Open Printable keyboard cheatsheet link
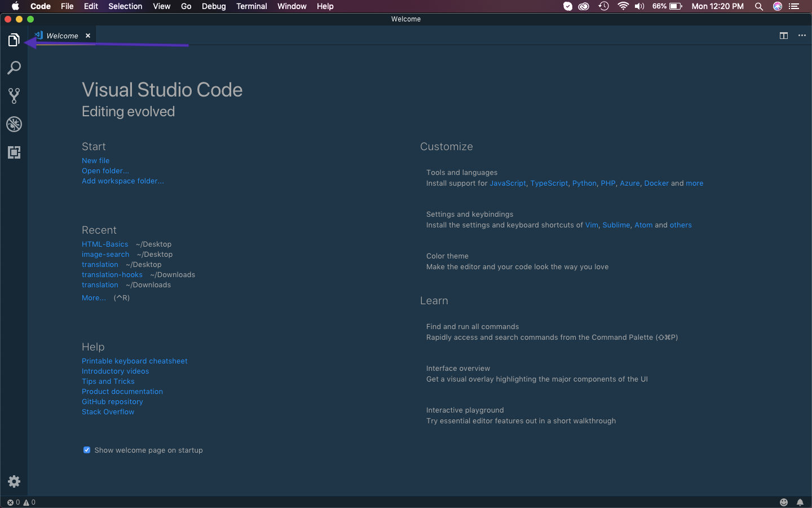The width and height of the screenshot is (812, 508). coord(135,361)
